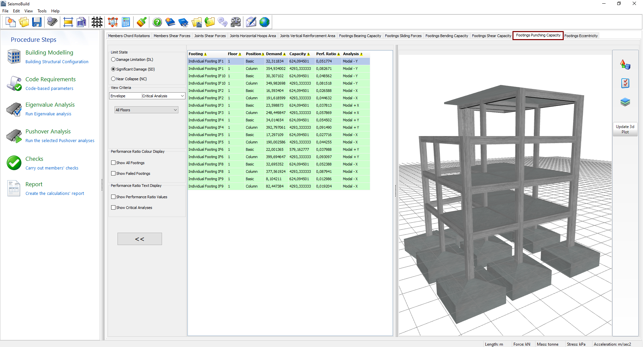Click the Save project floppy disk icon
Image resolution: width=644 pixels, height=347 pixels.
tap(37, 22)
